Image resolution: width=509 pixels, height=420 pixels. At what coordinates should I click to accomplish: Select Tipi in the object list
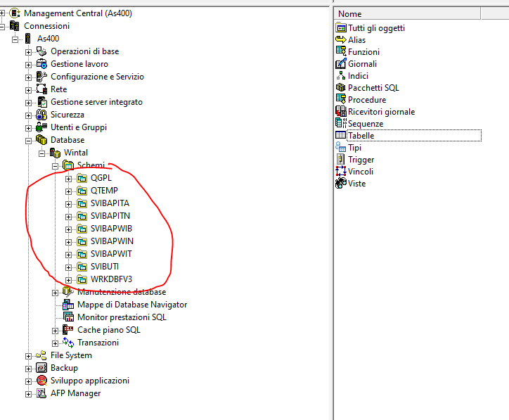[x=355, y=148]
